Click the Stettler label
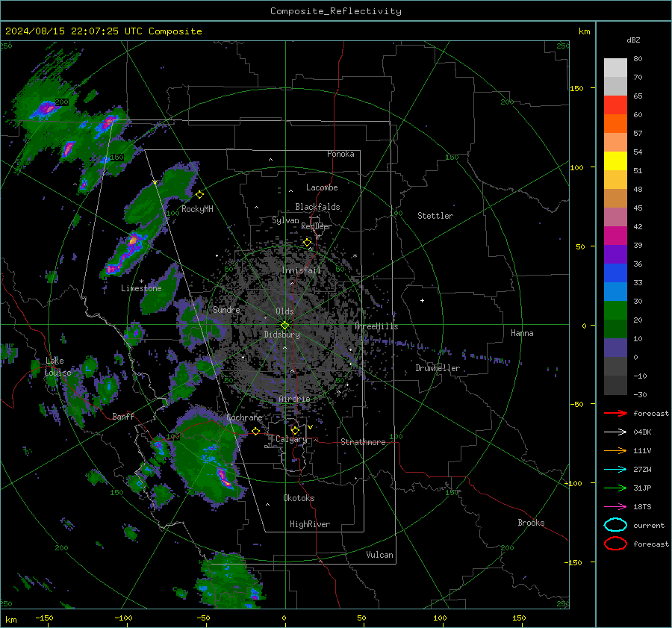This screenshot has width=672, height=628. click(435, 216)
